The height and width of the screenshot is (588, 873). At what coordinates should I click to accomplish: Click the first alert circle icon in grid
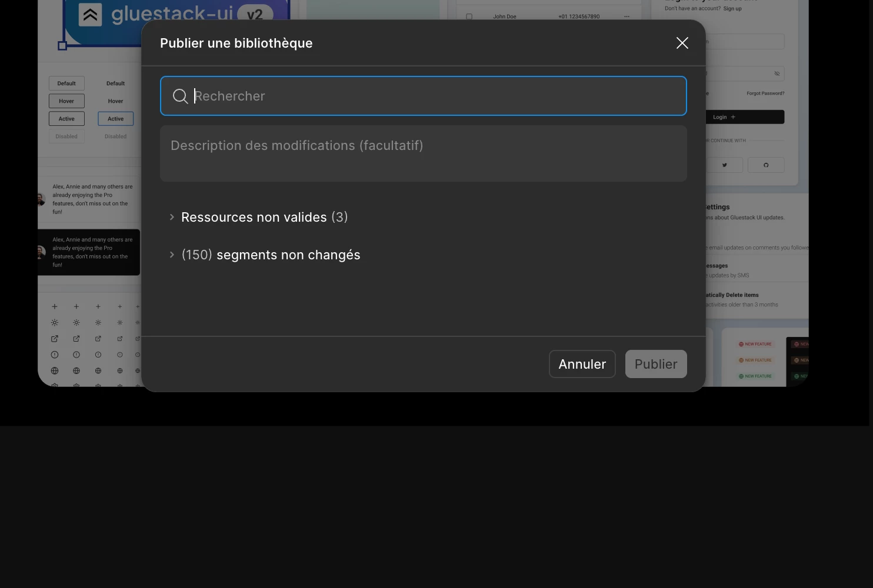(55, 355)
